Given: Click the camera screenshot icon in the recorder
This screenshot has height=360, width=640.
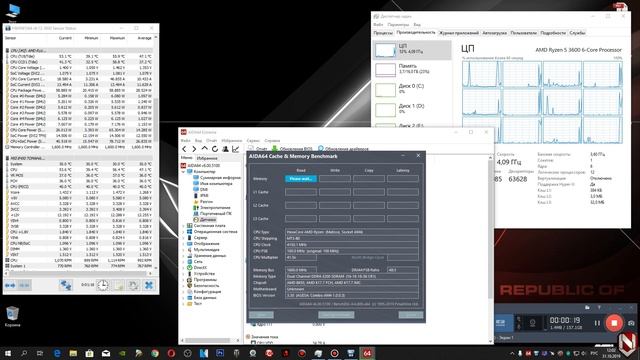Looking at the screenshot, I should point(631,323).
